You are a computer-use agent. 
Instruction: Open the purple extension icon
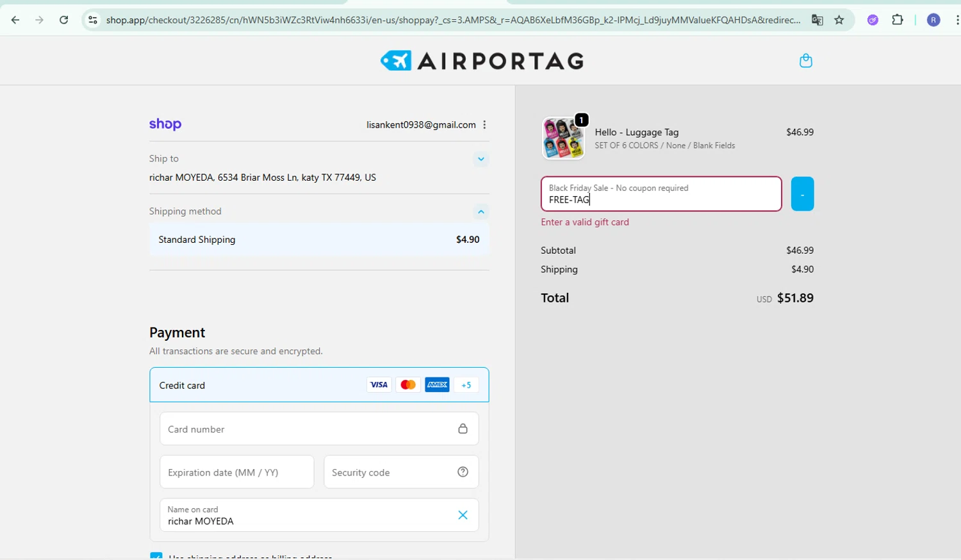click(873, 20)
